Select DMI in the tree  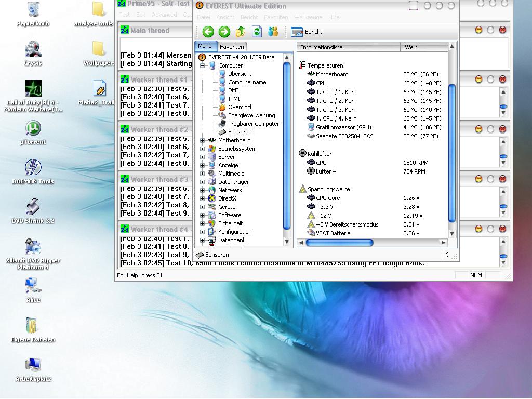click(233, 90)
